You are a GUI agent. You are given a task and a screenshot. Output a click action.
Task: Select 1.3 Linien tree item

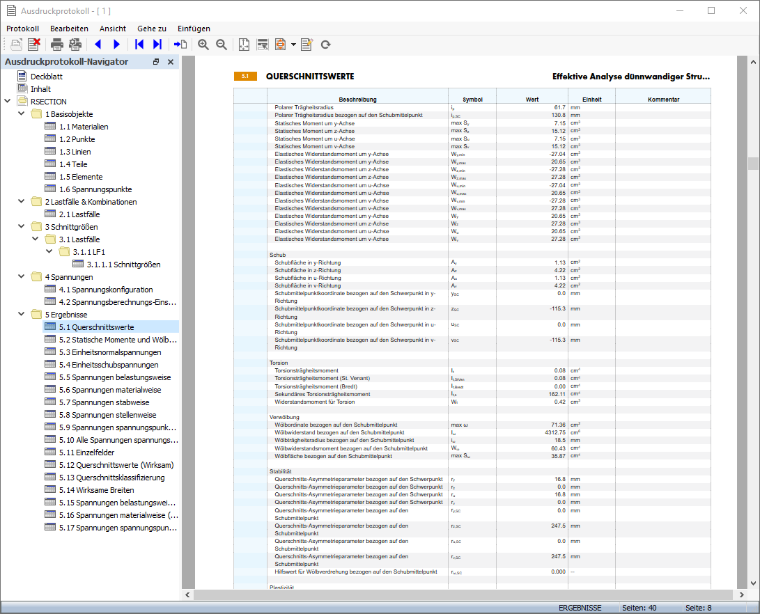(75, 152)
